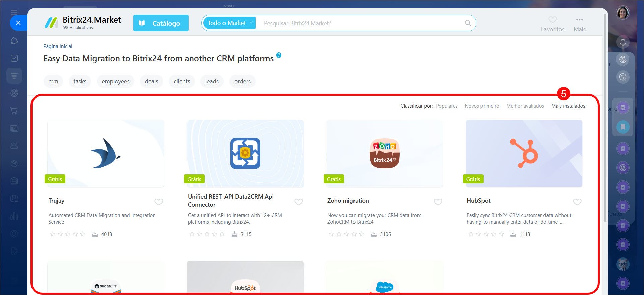
Task: Filter by the crm tag
Action: (53, 81)
